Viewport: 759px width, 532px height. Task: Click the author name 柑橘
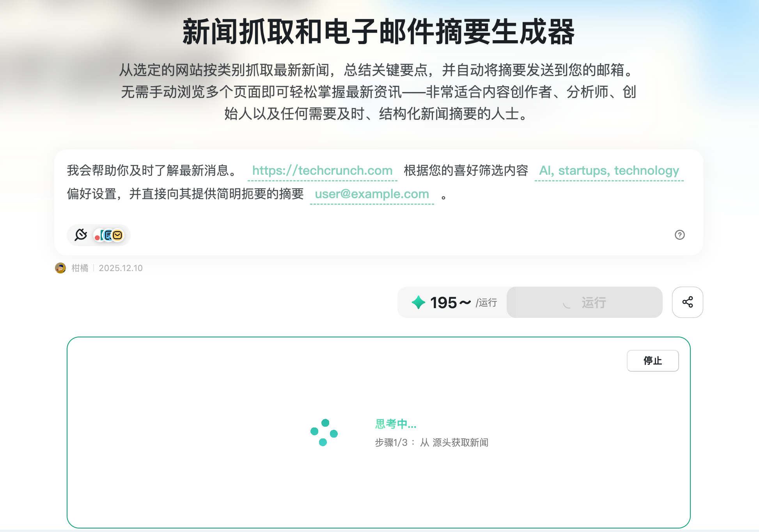click(x=80, y=268)
